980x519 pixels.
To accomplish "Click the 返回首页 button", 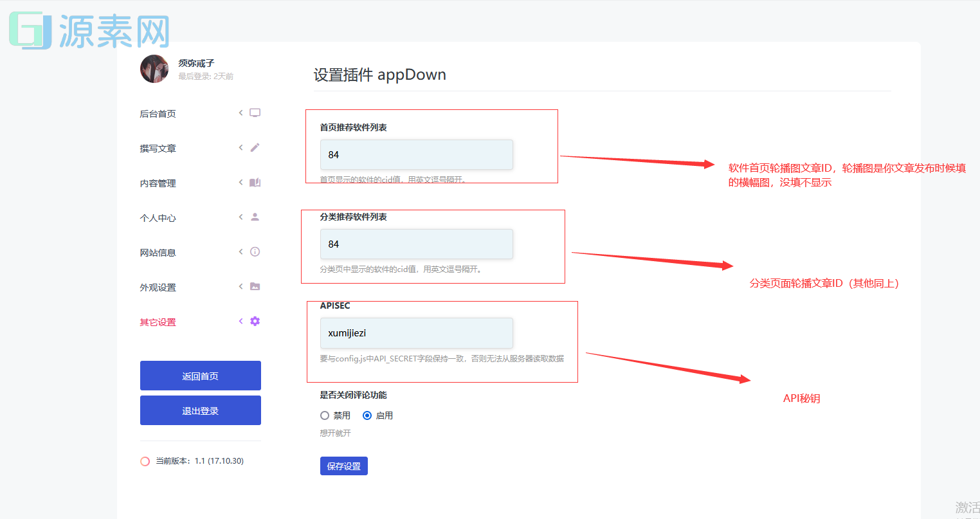I will click(200, 376).
